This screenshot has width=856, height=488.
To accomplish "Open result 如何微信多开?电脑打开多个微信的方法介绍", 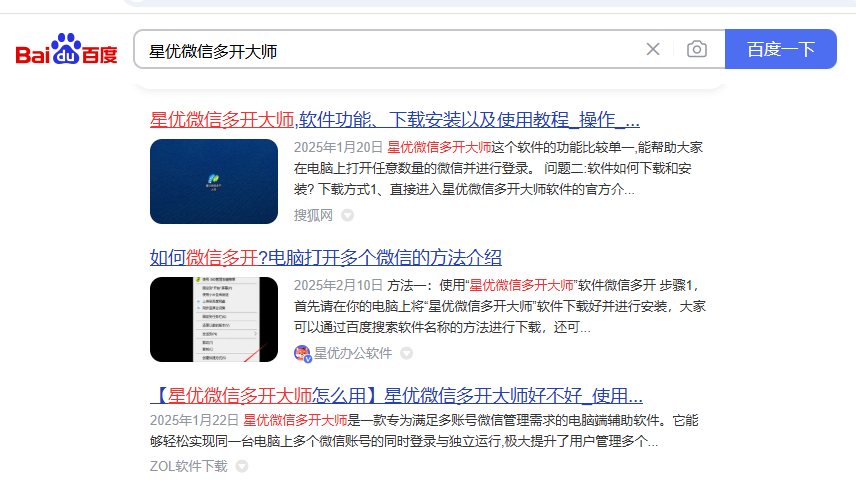I will coord(326,258).
